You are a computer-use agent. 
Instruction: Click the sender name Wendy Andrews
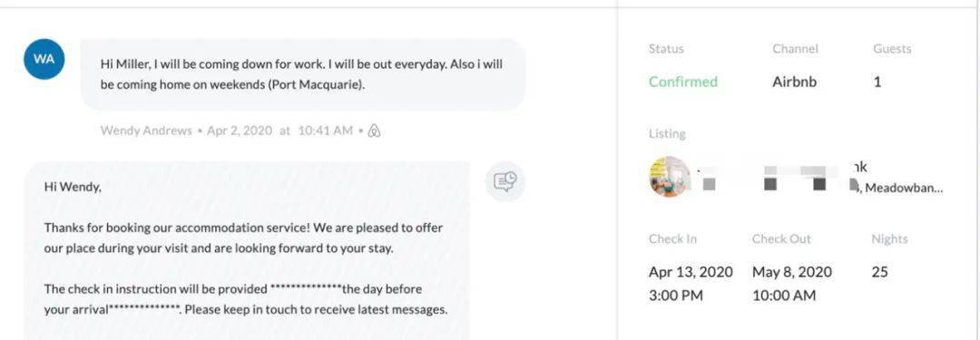146,131
